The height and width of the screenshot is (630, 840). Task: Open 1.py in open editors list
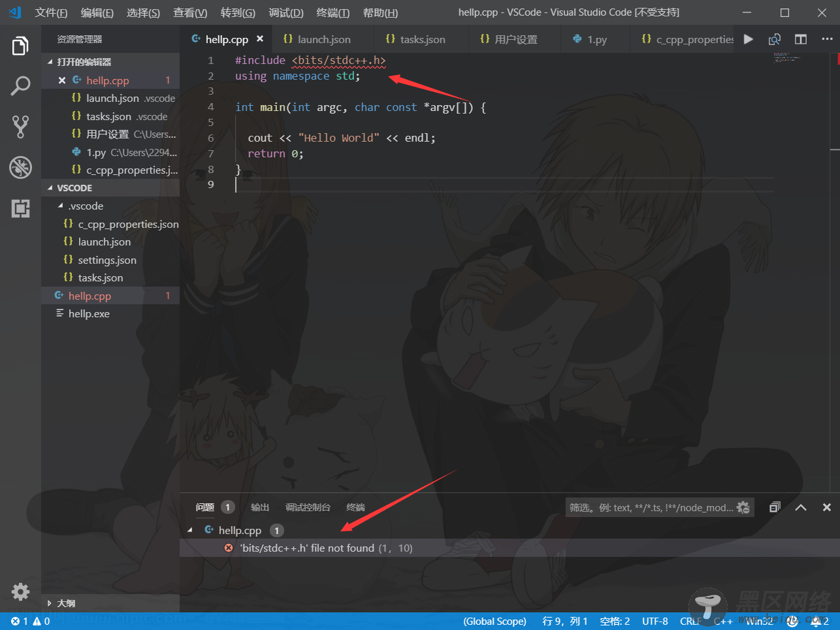(110, 153)
